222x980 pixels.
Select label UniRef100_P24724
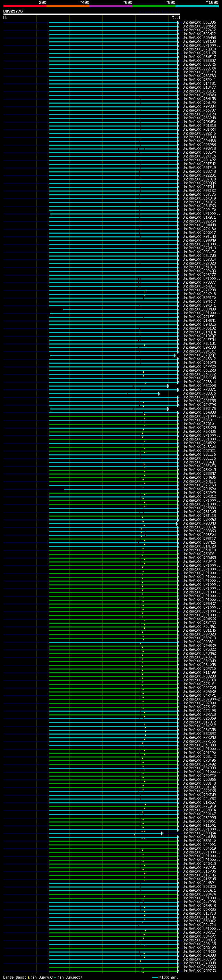(199, 925)
